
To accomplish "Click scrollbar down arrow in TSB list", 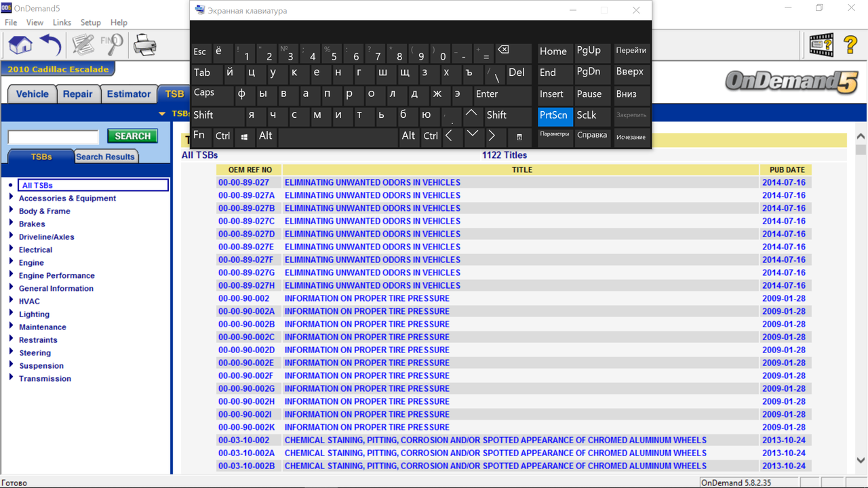I will coord(861,460).
